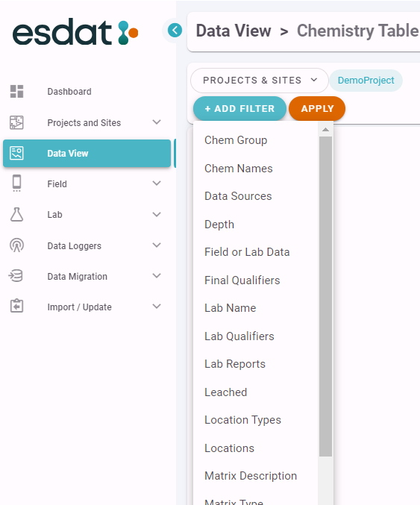420x505 pixels.
Task: Click the Data Migration database icon
Action: (16, 276)
